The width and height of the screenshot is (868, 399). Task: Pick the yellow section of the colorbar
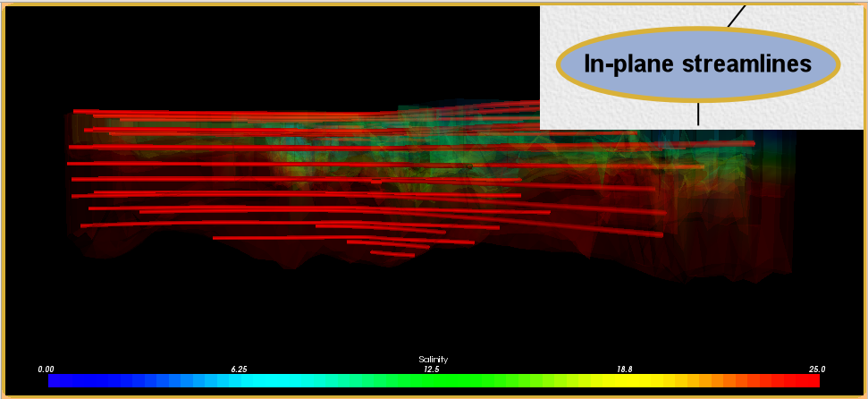coord(608,381)
